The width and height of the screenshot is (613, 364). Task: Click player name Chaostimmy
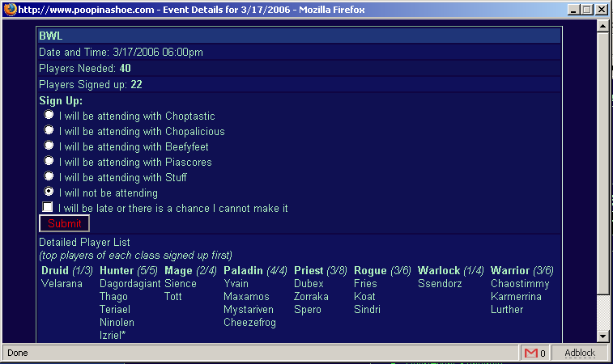pyautogui.click(x=520, y=284)
